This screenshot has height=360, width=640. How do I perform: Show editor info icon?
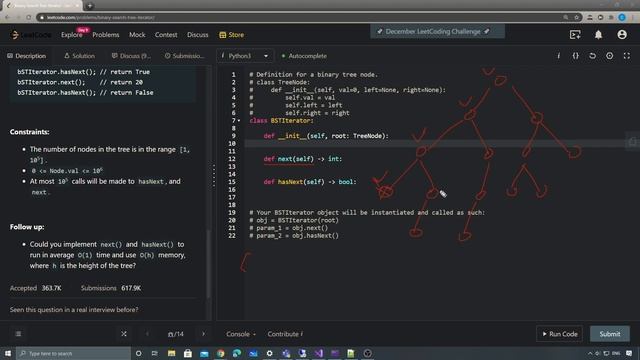coord(558,56)
